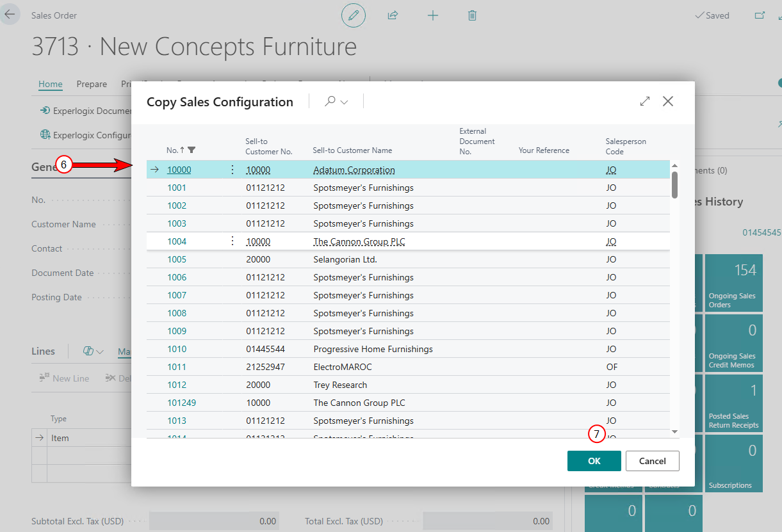This screenshot has height=532, width=782.
Task: Click the vertical scrollbar thumb of the list
Action: [674, 184]
